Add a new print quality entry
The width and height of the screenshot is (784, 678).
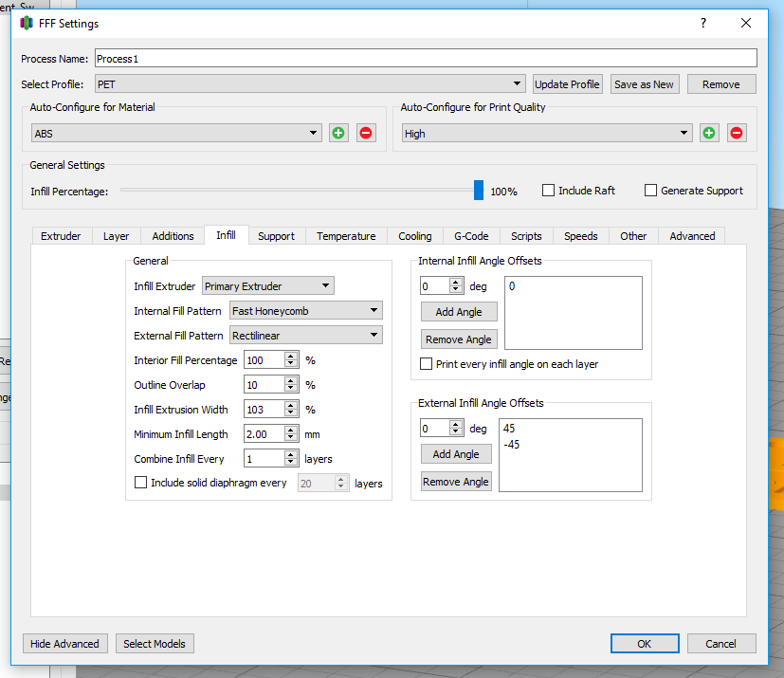[x=709, y=134]
